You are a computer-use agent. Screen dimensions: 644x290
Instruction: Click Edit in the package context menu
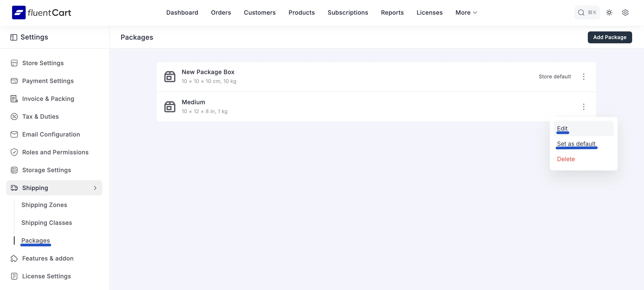click(x=562, y=128)
